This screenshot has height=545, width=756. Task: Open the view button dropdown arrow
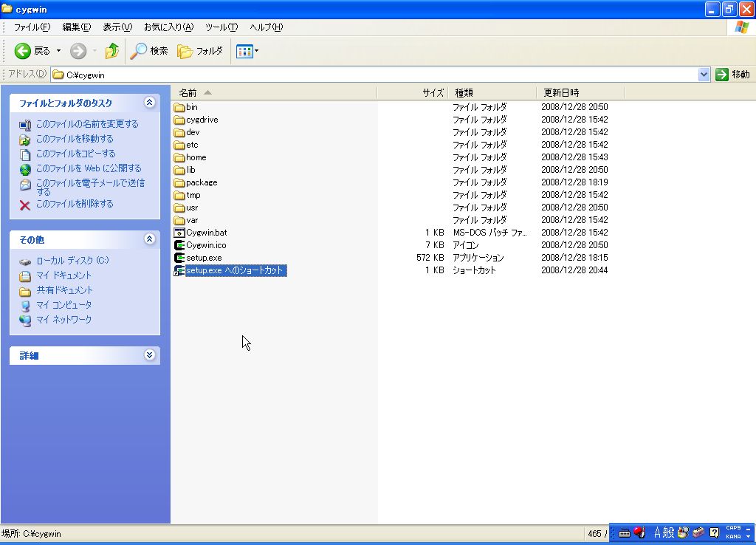(256, 51)
